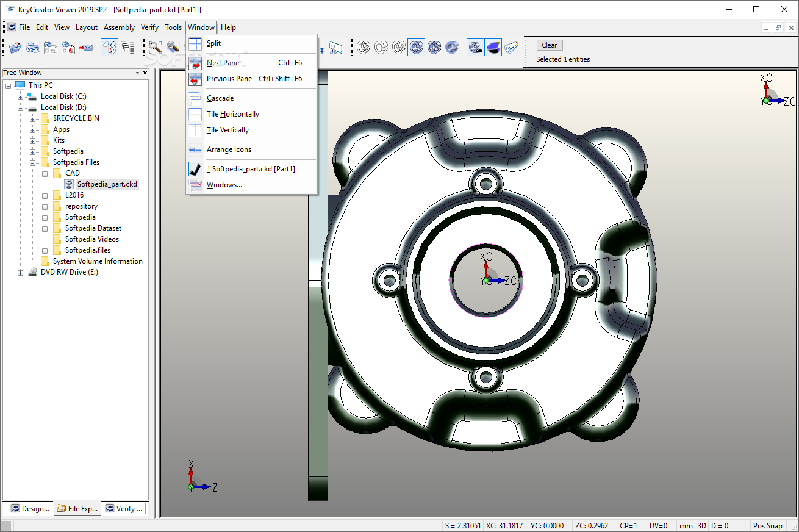Toggle the shadow display toolbar icon
Screen dimensions: 799x532
point(475,47)
